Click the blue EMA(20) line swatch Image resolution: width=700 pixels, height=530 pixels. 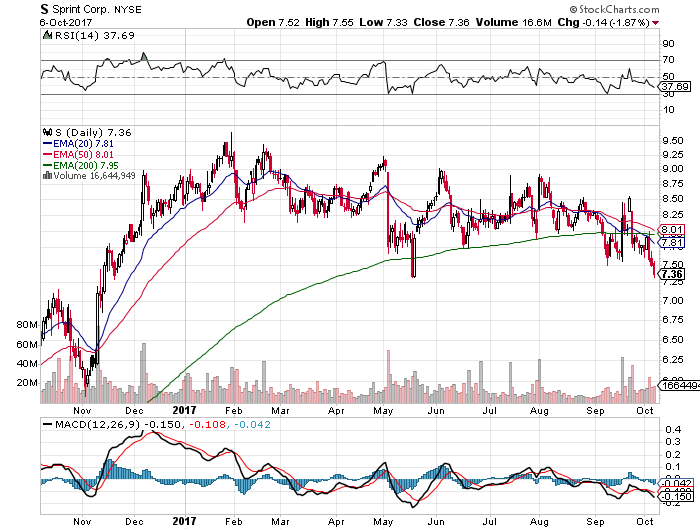pos(47,144)
